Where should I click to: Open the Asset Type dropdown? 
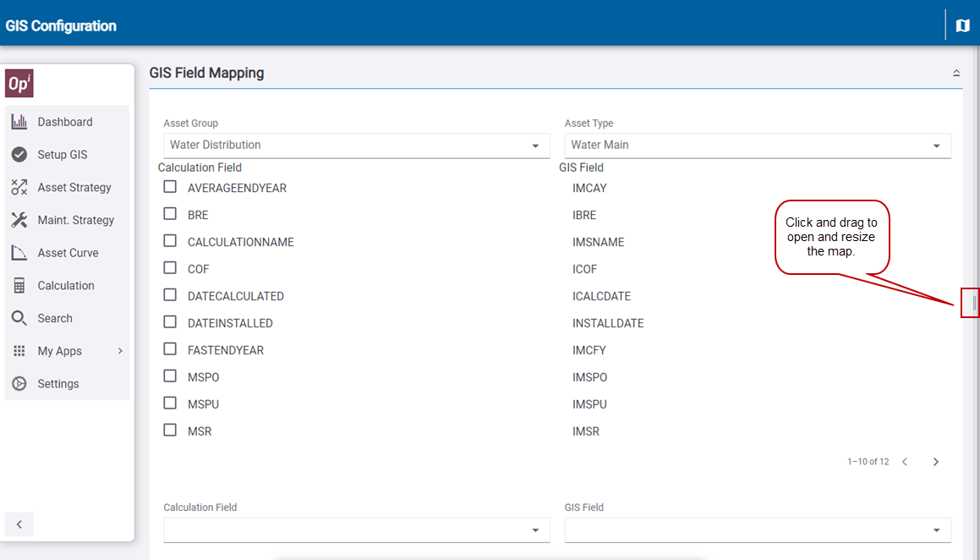757,145
